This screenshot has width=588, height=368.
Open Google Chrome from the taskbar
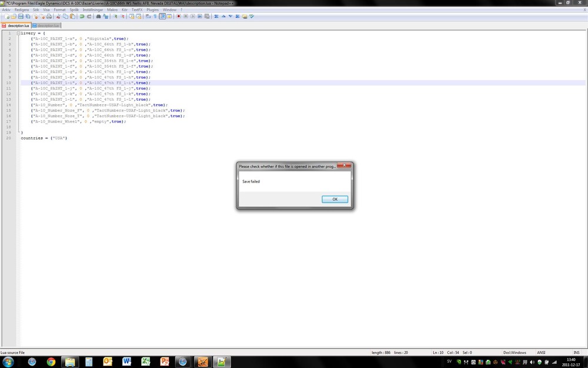(51, 362)
